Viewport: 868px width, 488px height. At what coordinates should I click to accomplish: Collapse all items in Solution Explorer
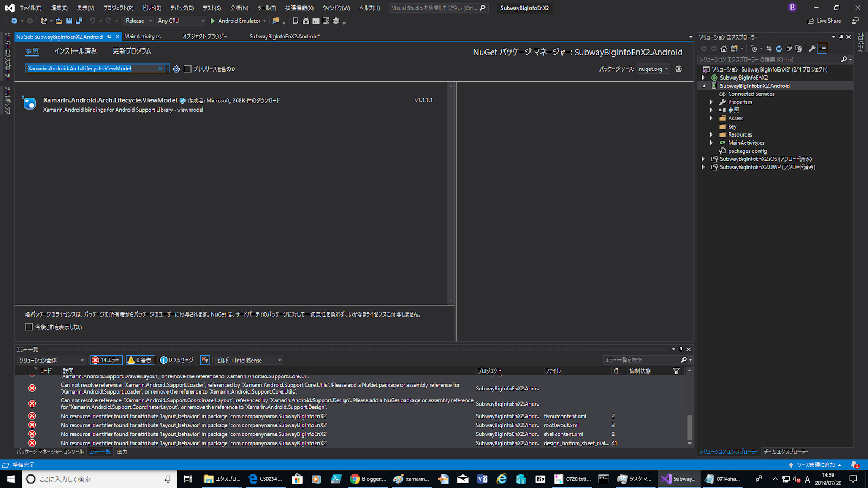coord(789,48)
